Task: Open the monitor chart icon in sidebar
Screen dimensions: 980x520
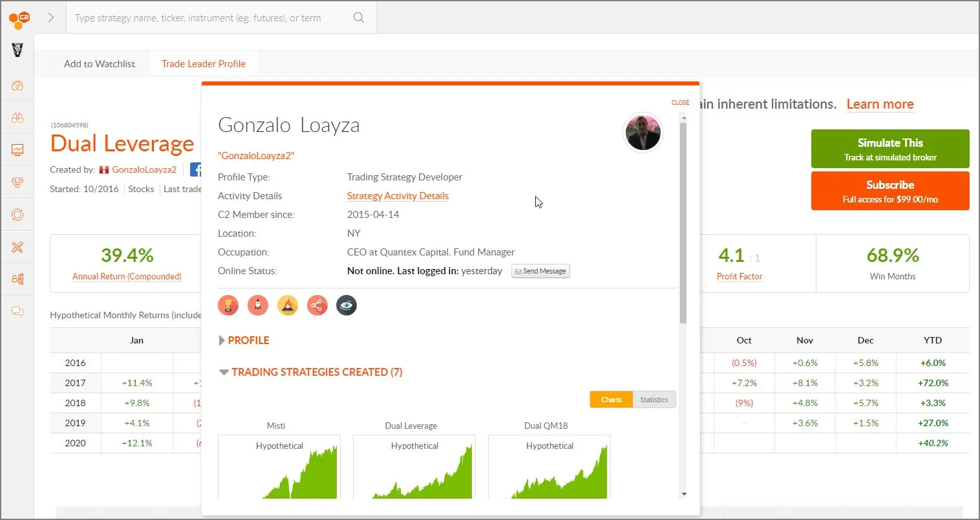Action: tap(18, 149)
